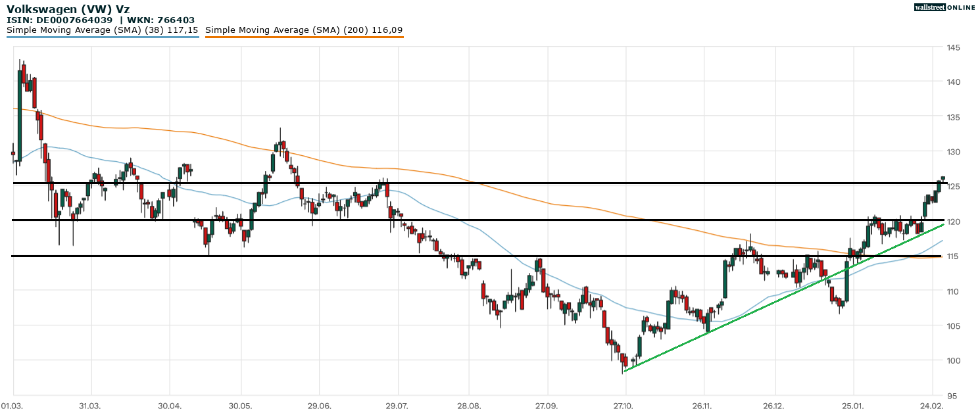Click the 28.08. date label
This screenshot has width=980, height=409.
[469, 405]
